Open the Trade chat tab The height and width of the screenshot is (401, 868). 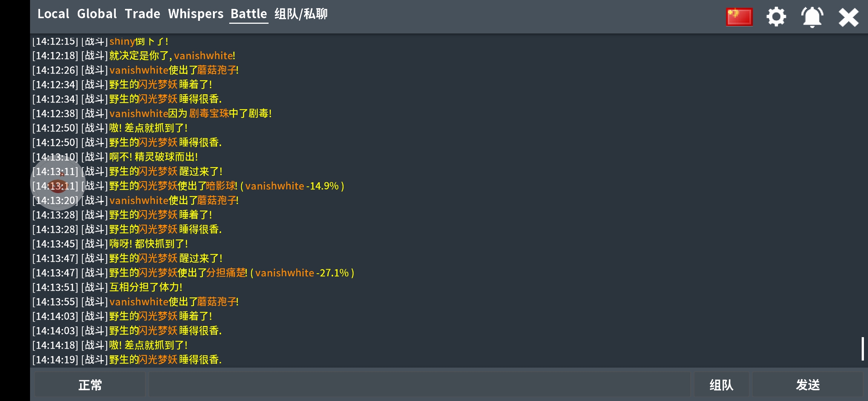[x=142, y=14]
